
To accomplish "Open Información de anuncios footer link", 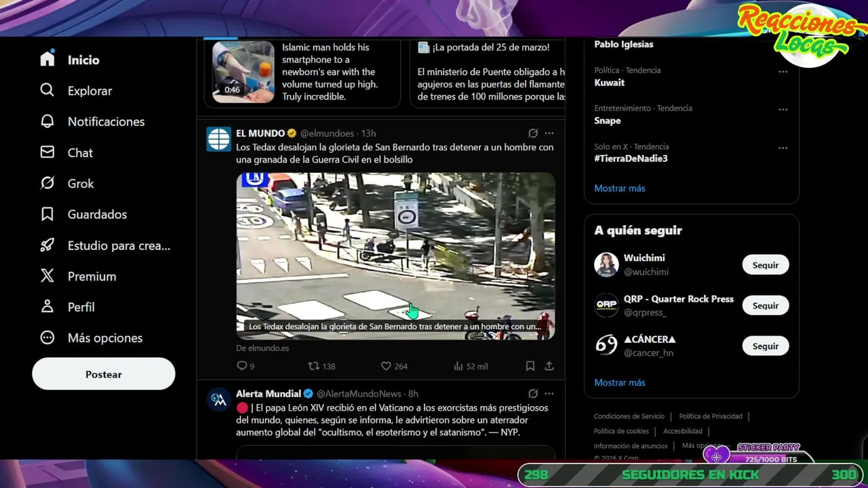I will [631, 446].
